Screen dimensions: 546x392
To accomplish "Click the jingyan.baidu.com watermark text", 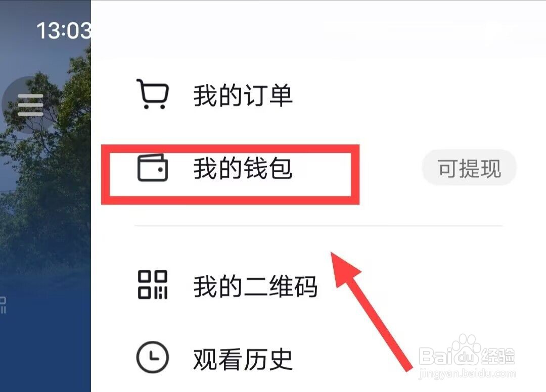I will pyautogui.click(x=467, y=374).
